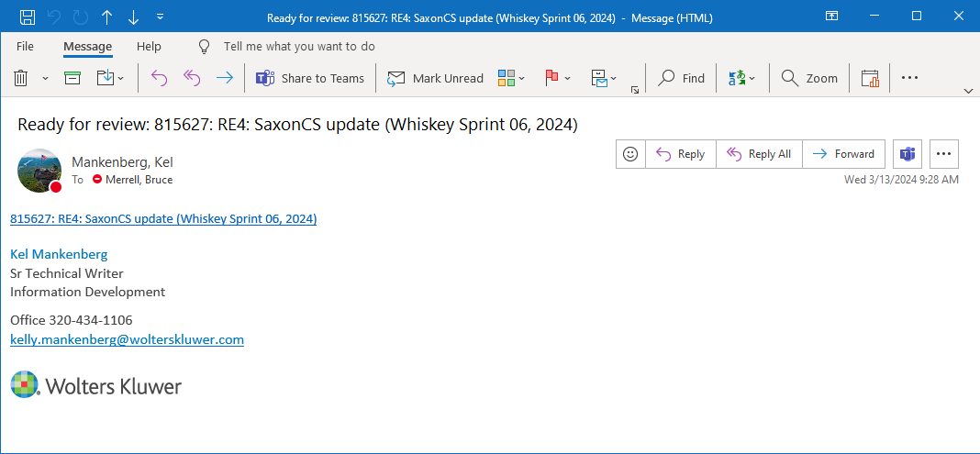Click Reply All in message header
Viewport: 980px width, 454px height.
pos(759,154)
